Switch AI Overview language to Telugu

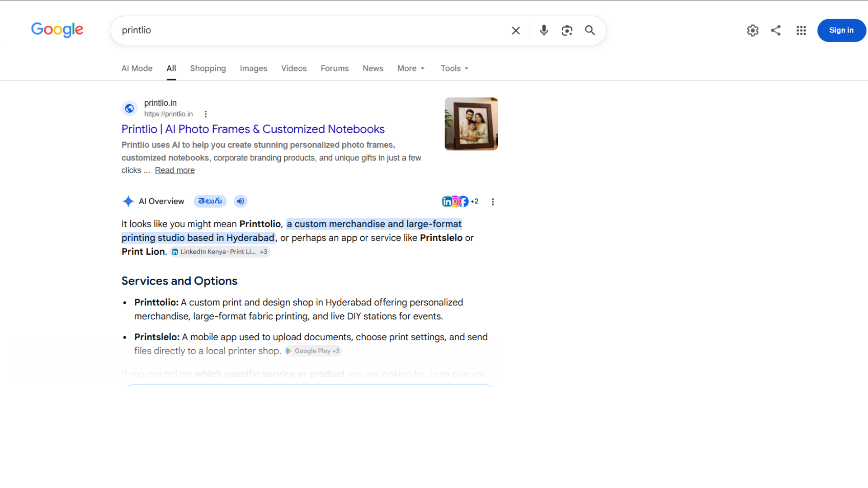pos(210,201)
